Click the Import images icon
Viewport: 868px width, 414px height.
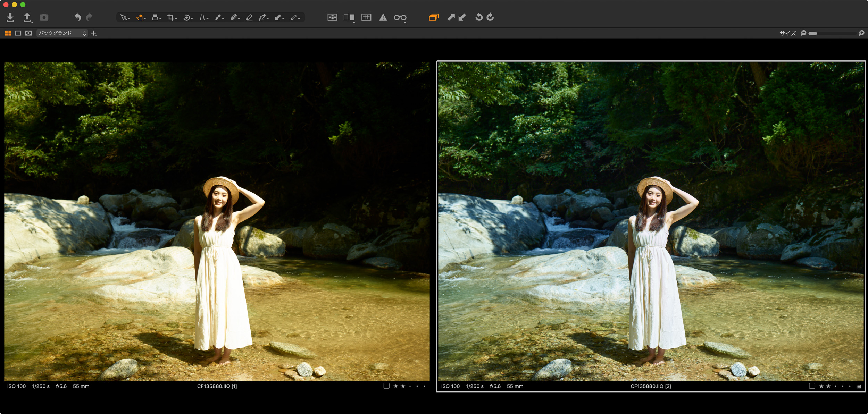click(10, 17)
